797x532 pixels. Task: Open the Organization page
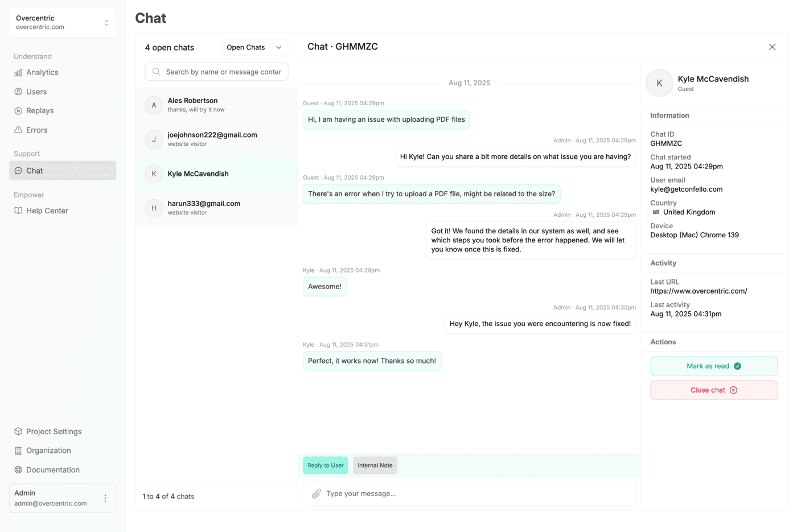coord(48,451)
